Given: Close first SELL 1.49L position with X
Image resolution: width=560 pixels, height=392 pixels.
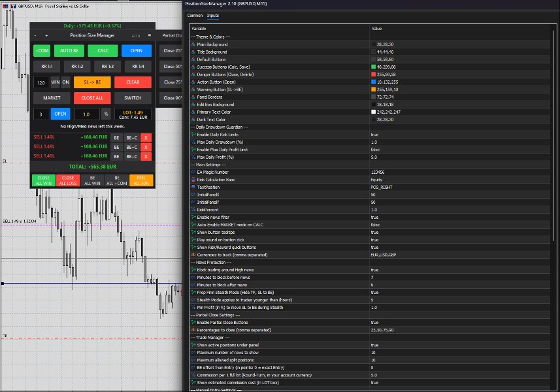Looking at the screenshot, I should pos(146,137).
